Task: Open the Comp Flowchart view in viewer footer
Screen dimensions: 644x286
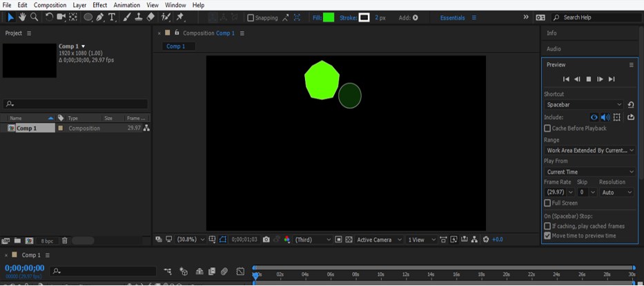Action: 474,240
